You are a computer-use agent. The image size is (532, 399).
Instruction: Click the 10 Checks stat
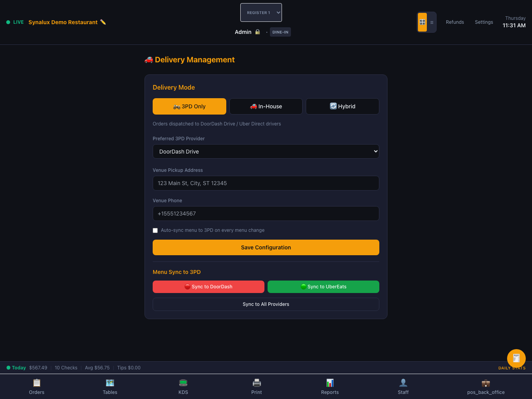tap(66, 368)
